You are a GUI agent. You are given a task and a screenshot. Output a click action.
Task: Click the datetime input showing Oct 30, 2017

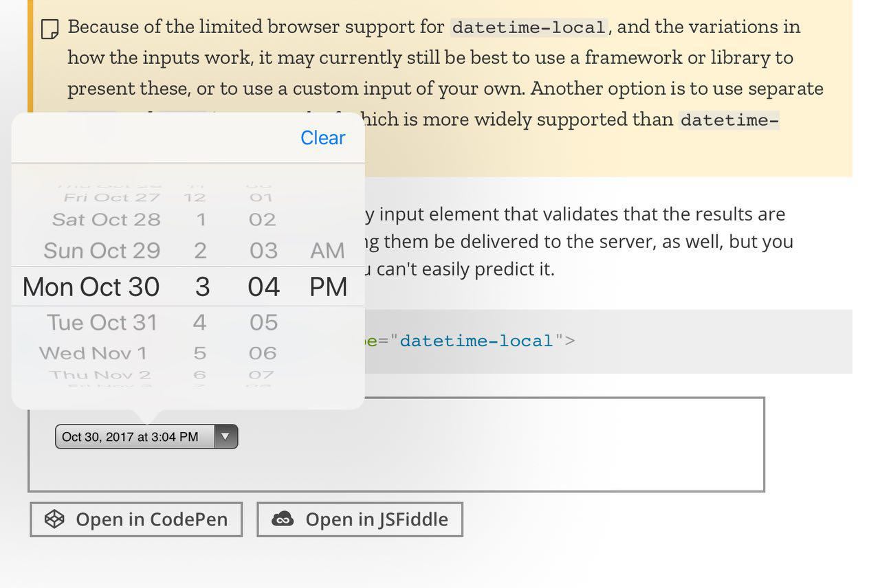coord(131,436)
